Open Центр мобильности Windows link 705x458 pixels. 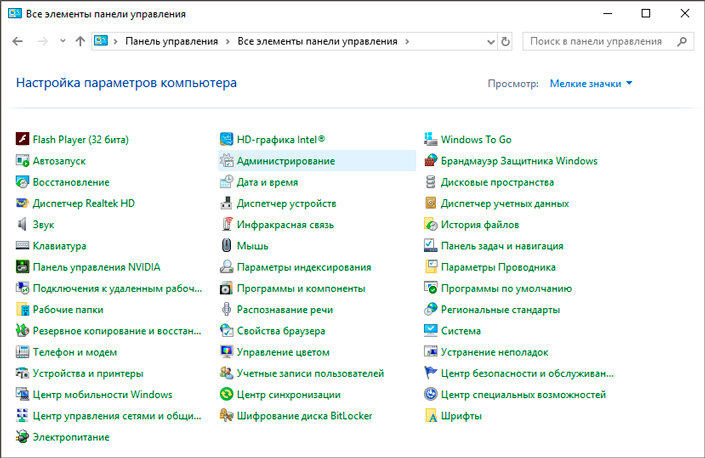103,394
